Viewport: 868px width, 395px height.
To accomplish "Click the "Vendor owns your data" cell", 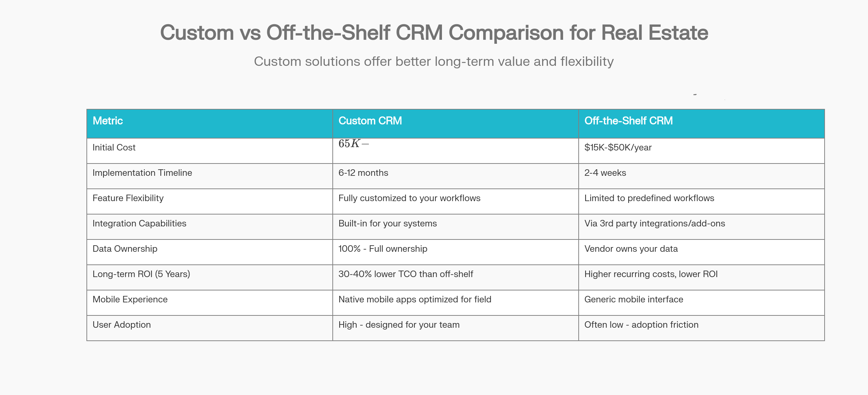I will pos(631,249).
